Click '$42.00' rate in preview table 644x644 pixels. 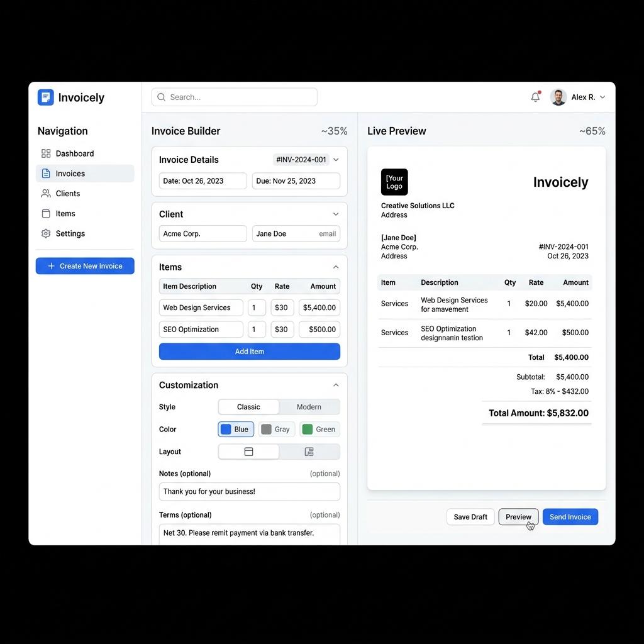point(536,333)
